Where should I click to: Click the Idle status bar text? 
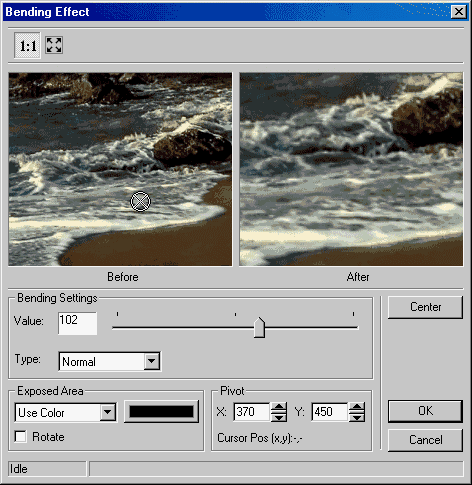point(19,469)
